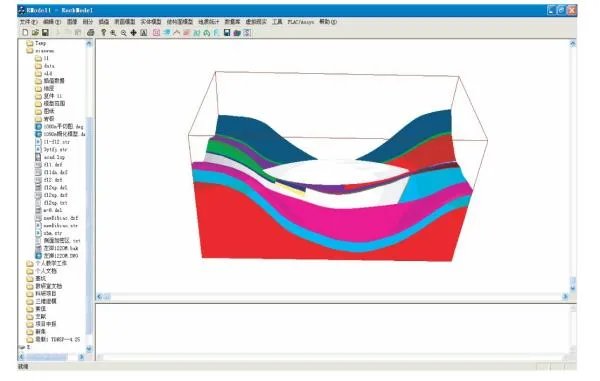Open the 工具 menu
This screenshot has width=600, height=381.
tap(277, 22)
